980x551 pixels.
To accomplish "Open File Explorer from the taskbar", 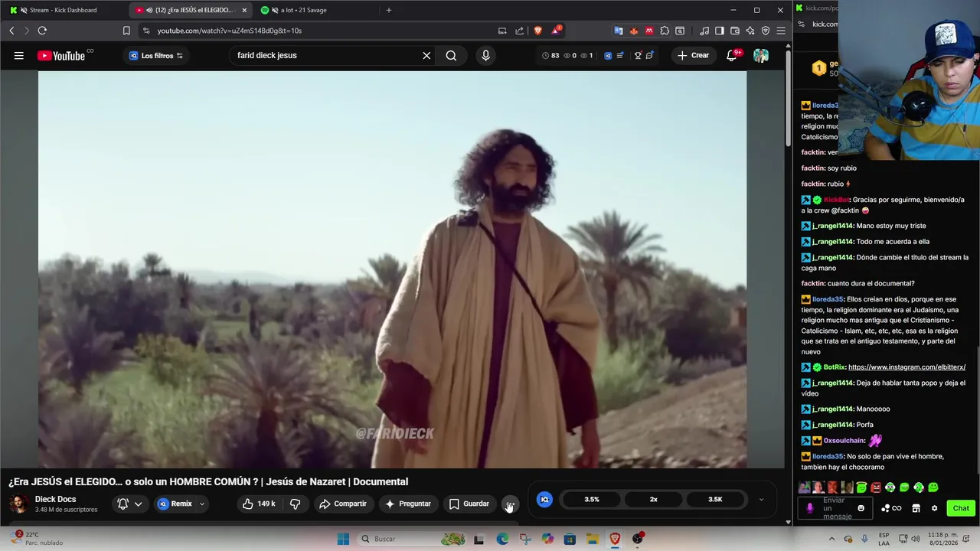I will click(x=593, y=539).
